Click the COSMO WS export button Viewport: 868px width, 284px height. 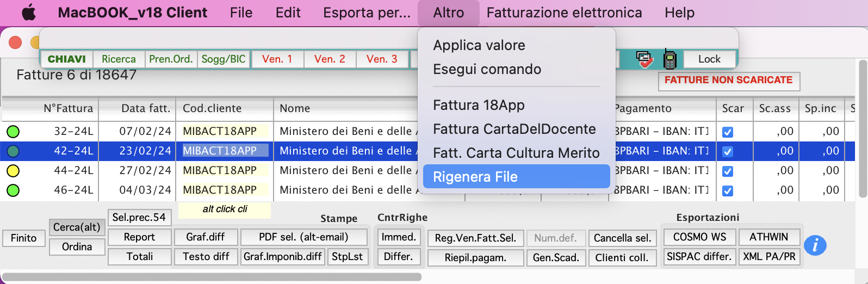click(699, 237)
